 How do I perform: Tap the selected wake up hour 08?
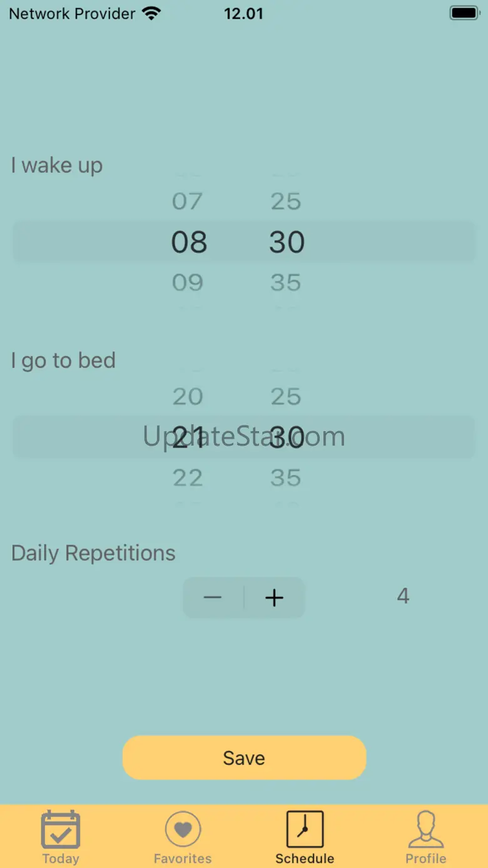pyautogui.click(x=189, y=242)
